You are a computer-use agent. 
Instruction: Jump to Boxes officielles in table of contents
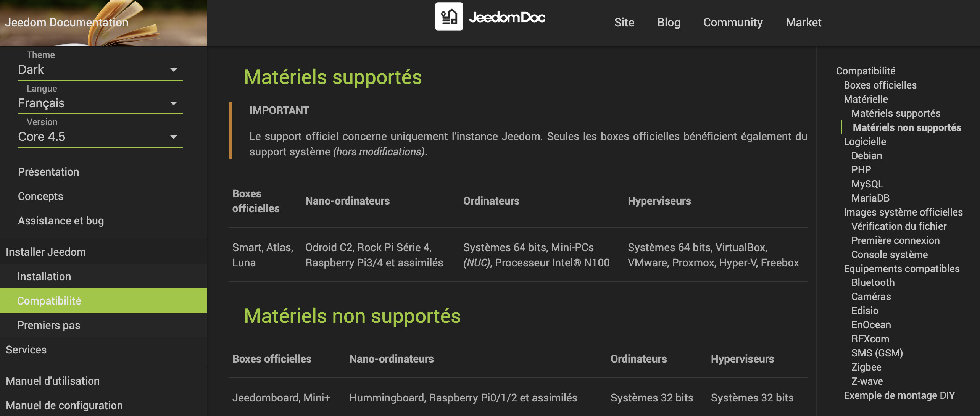click(880, 85)
